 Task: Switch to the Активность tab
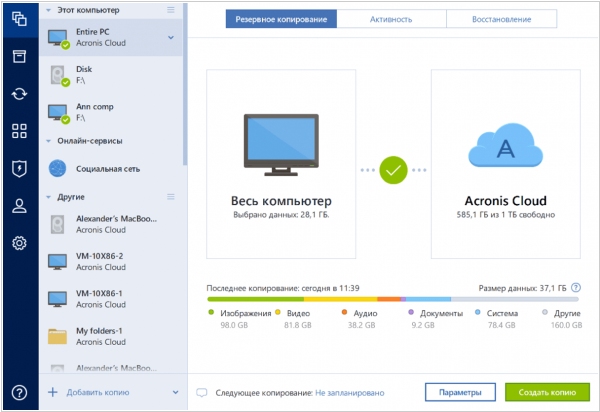[391, 19]
